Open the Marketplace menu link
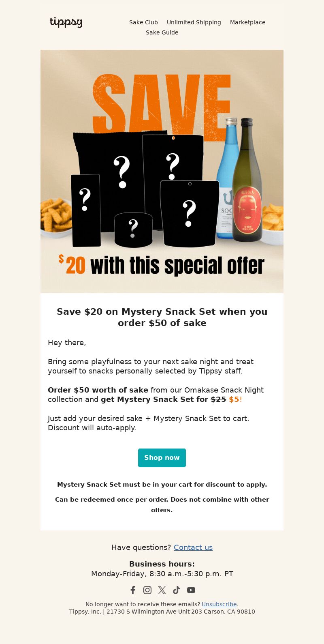This screenshot has height=644, width=324. (248, 22)
